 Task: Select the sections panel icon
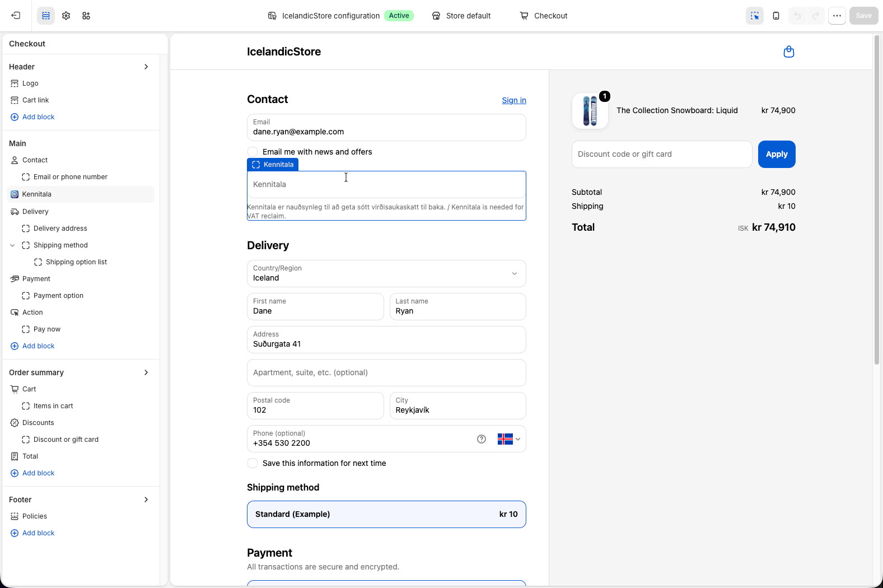(46, 16)
